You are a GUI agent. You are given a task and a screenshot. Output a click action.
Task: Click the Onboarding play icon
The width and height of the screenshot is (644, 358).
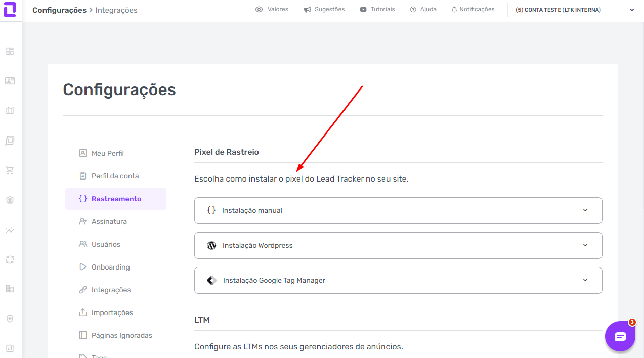tap(83, 267)
